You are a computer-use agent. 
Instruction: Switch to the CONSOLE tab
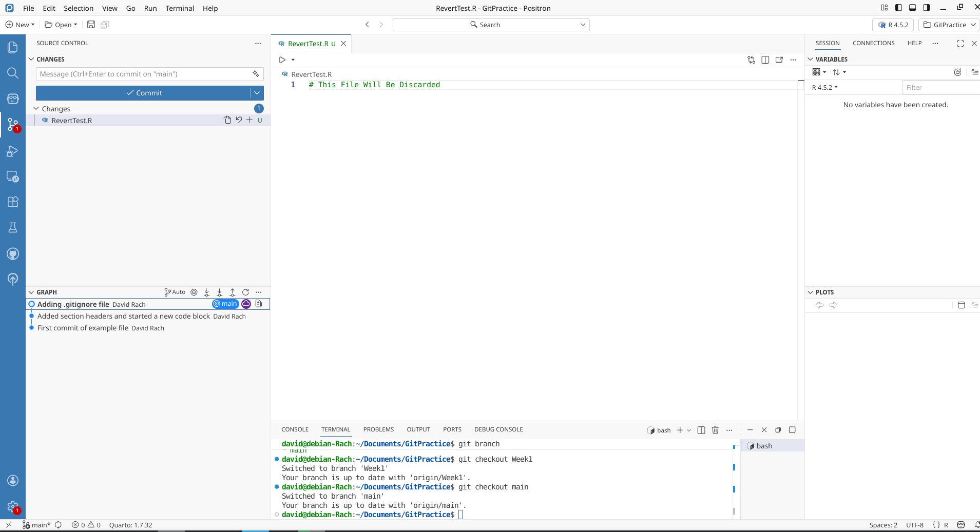295,429
